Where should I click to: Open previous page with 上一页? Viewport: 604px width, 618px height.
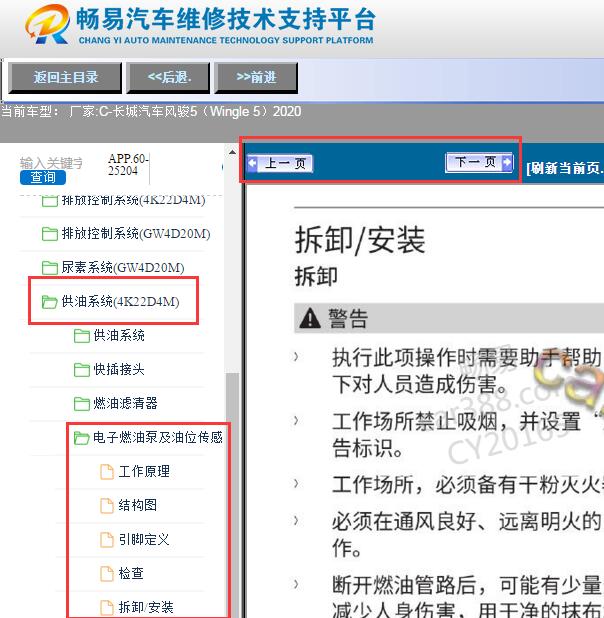point(280,163)
